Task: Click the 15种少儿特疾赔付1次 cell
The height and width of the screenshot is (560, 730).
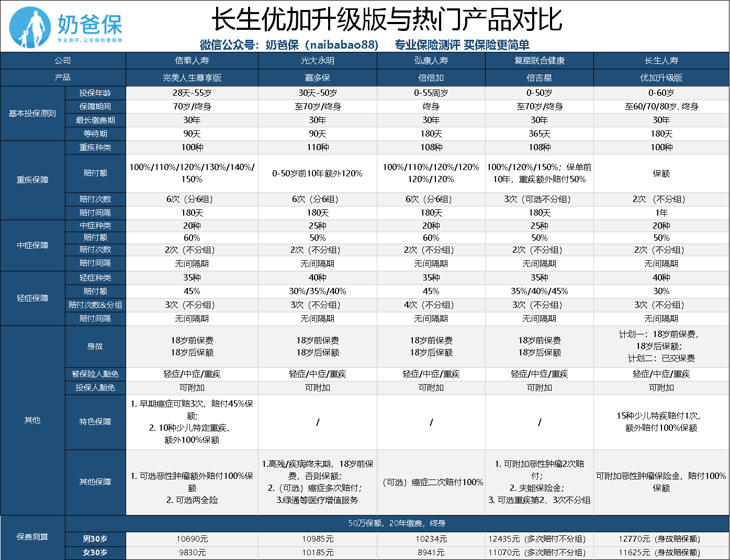Action: coord(661,422)
